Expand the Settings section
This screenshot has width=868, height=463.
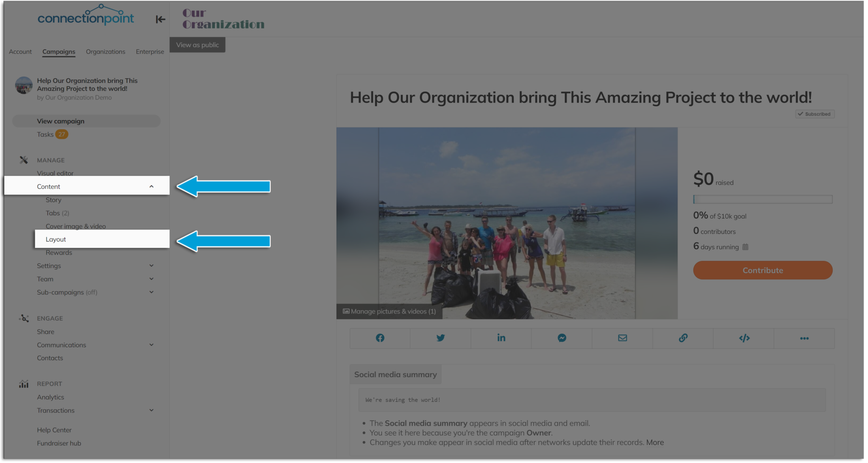(x=151, y=266)
